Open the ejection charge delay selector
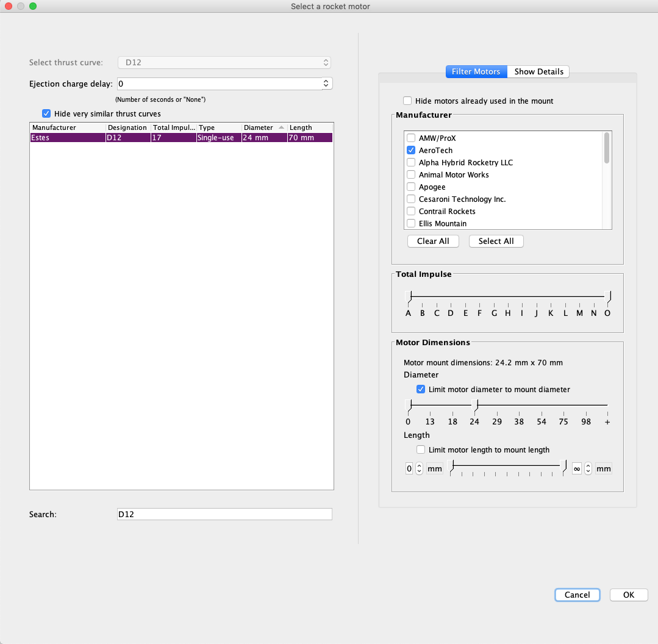This screenshot has height=644, width=658. click(326, 83)
